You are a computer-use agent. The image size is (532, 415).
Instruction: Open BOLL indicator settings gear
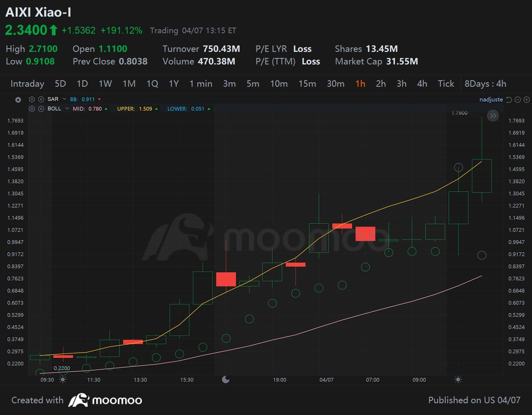point(32,109)
